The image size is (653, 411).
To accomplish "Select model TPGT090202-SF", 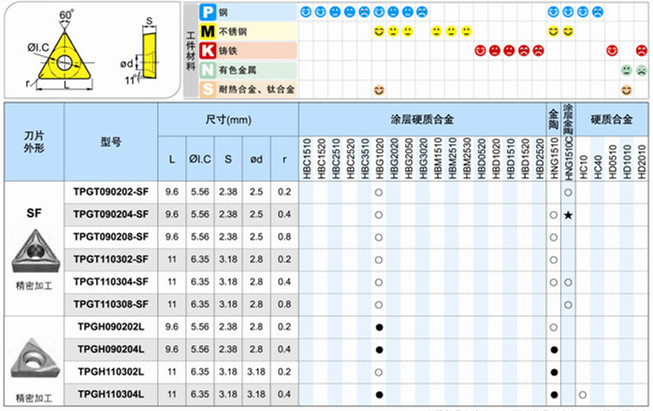I will 111,193.
